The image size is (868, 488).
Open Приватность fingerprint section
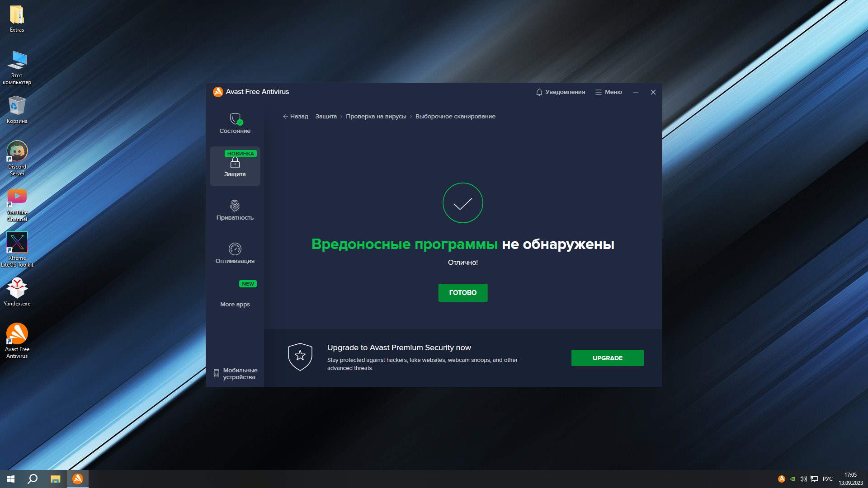pos(235,206)
